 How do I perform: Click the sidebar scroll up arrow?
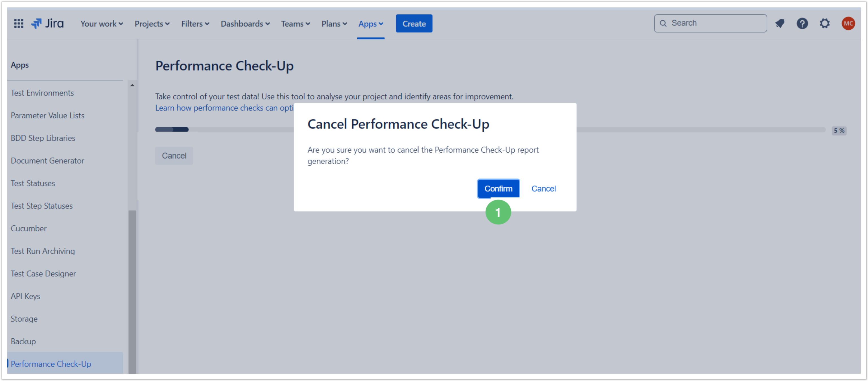click(132, 85)
